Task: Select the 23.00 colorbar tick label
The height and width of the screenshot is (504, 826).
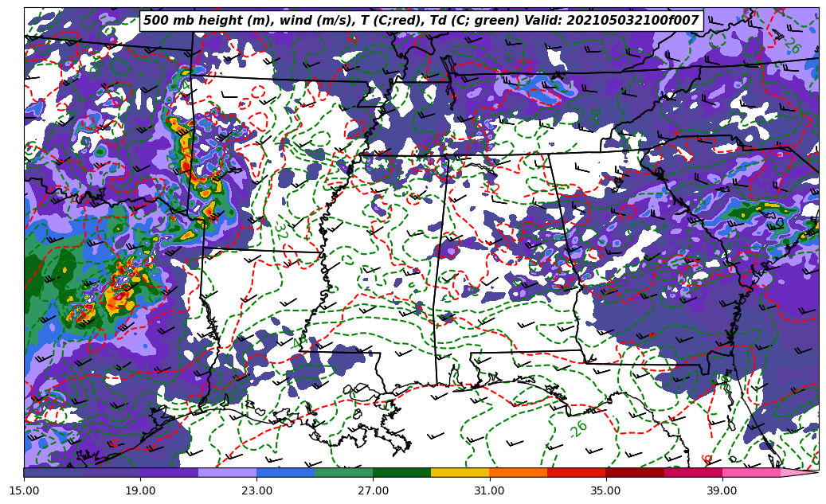Action: pyautogui.click(x=256, y=491)
